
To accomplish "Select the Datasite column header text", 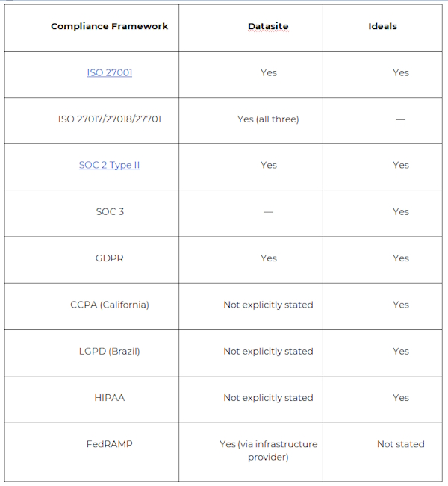I will pyautogui.click(x=268, y=26).
